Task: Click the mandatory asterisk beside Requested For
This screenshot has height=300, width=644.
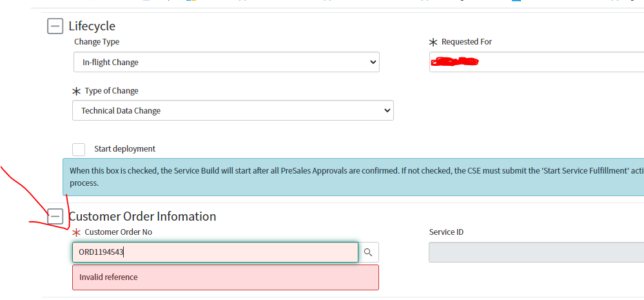Action: coord(433,42)
